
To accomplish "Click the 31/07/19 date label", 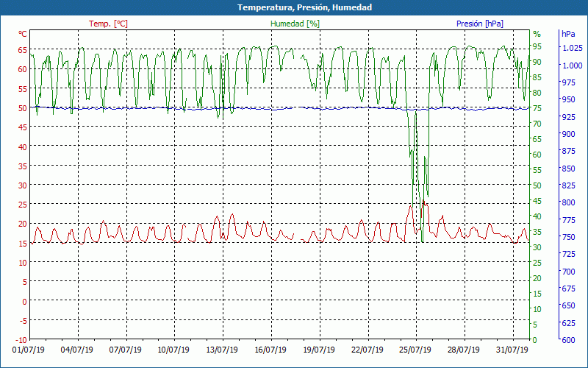I will (512, 350).
